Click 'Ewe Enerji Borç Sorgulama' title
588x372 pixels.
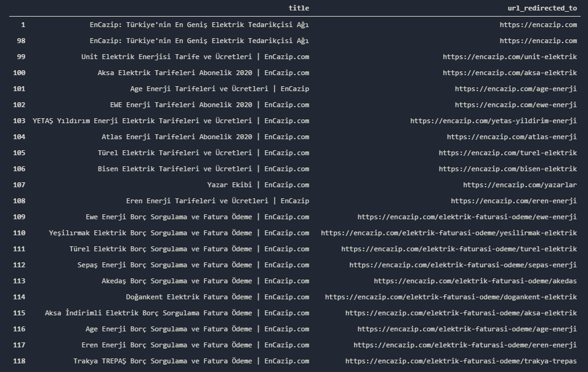click(197, 217)
